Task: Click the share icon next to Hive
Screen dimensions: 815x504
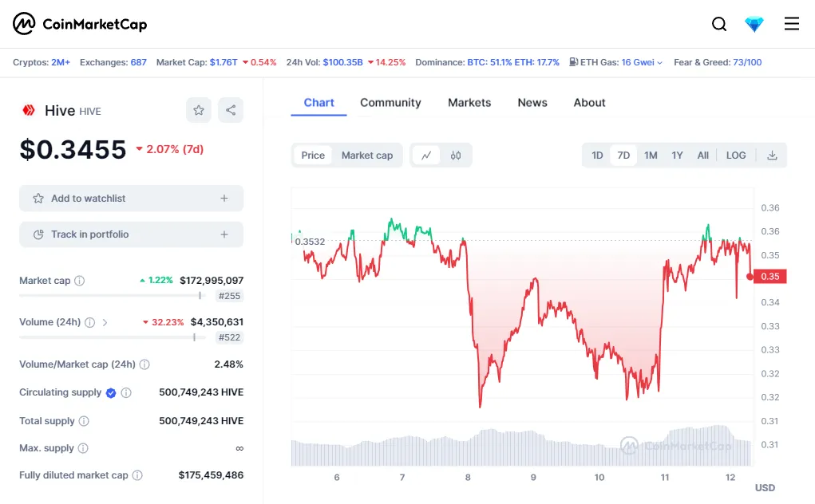Action: (x=231, y=110)
